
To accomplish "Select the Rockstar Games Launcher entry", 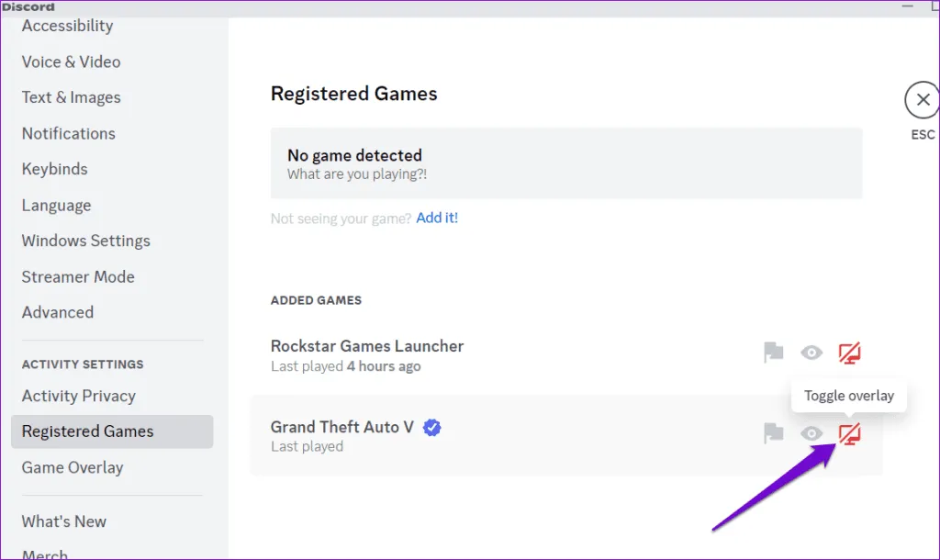I will (367, 355).
